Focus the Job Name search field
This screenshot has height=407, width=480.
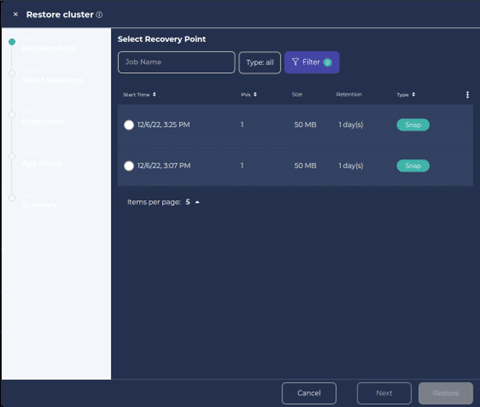pos(176,62)
